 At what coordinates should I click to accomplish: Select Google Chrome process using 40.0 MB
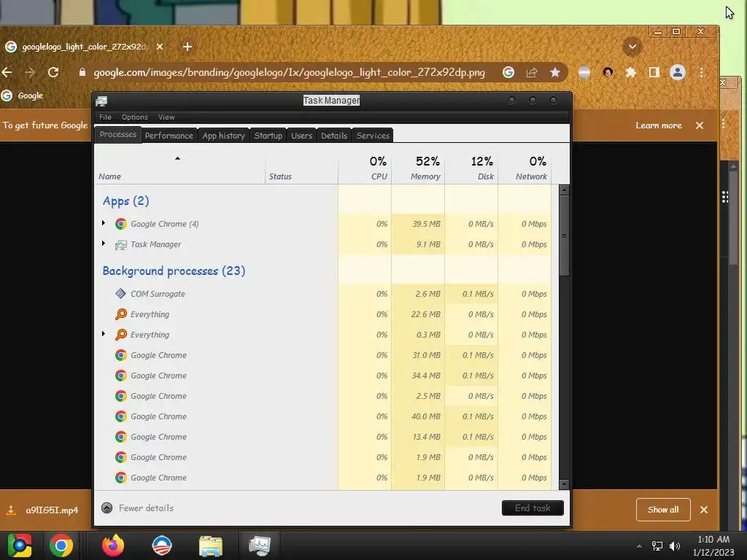pyautogui.click(x=323, y=416)
